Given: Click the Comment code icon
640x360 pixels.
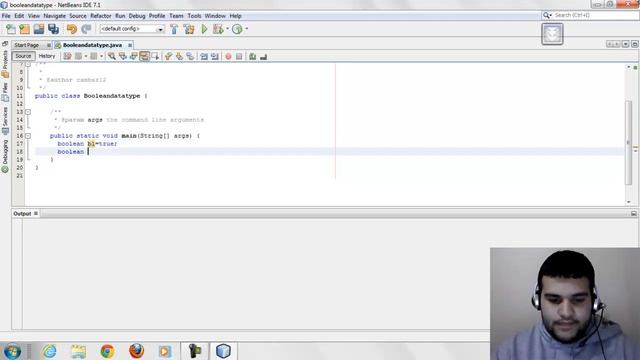Looking at the screenshot, I should (x=253, y=56).
